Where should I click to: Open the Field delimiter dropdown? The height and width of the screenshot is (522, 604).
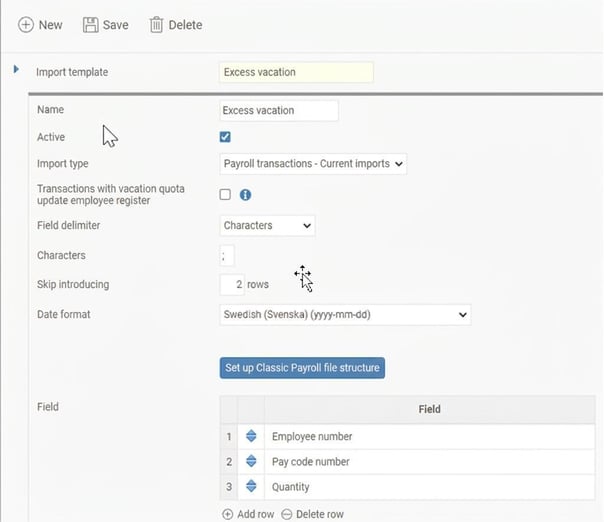(x=267, y=225)
